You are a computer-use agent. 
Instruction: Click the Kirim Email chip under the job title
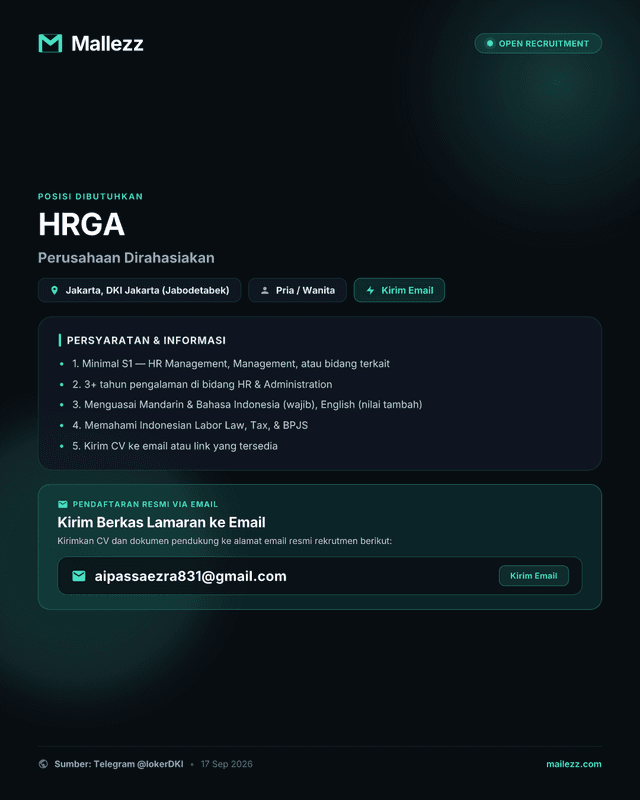pos(399,290)
